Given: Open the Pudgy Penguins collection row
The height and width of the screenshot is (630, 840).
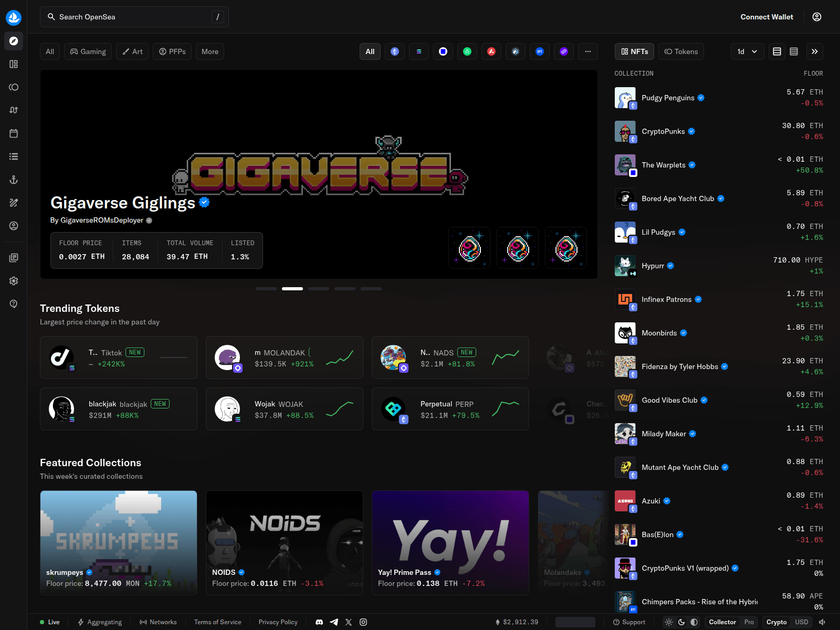Looking at the screenshot, I should point(719,98).
